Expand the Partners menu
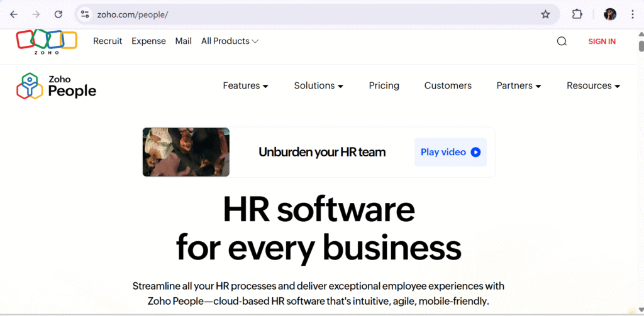 (519, 85)
